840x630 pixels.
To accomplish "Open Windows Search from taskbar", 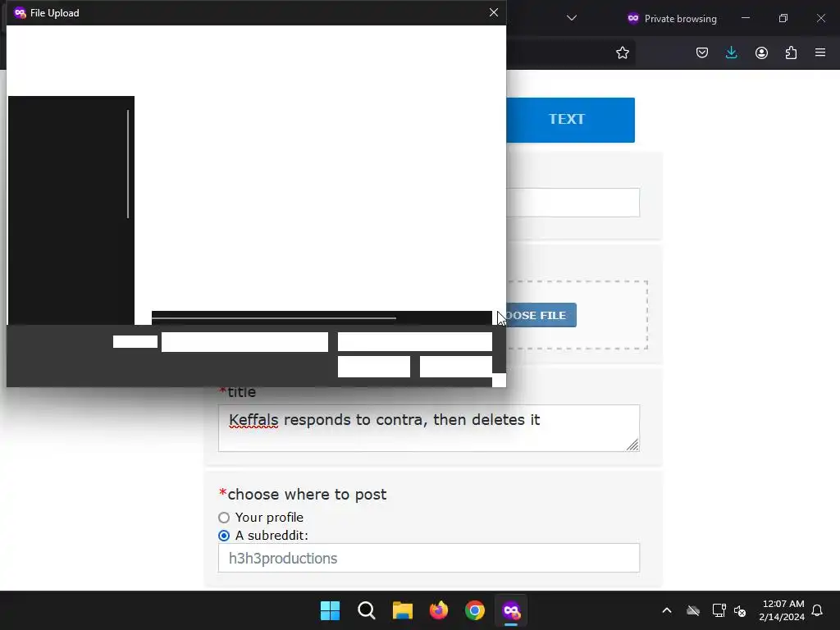I will point(367,610).
